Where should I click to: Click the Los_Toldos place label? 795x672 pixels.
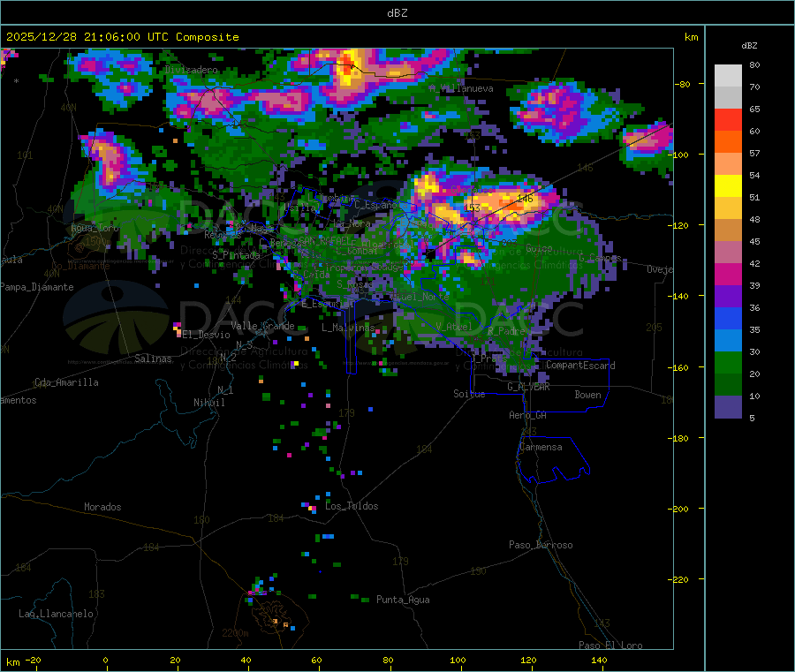(x=352, y=506)
